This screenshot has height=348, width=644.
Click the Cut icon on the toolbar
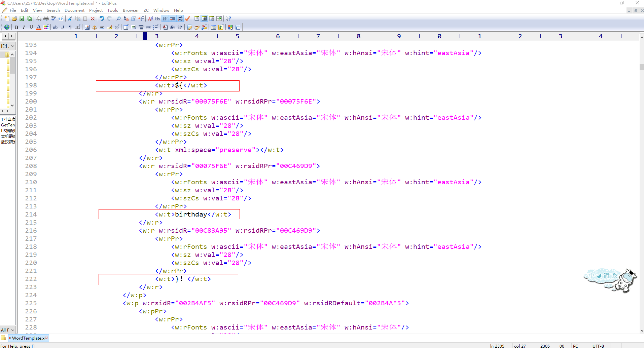click(70, 18)
